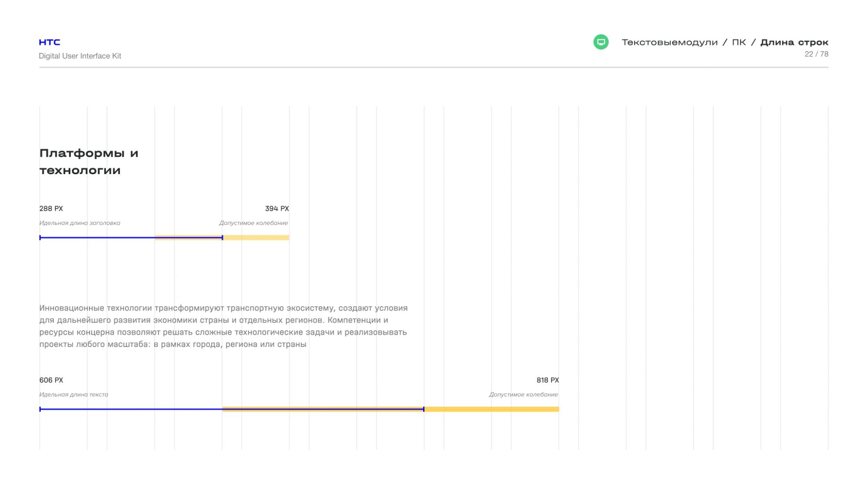Click the green monitor icon in header
The height and width of the screenshot is (488, 868).
pyautogui.click(x=601, y=42)
